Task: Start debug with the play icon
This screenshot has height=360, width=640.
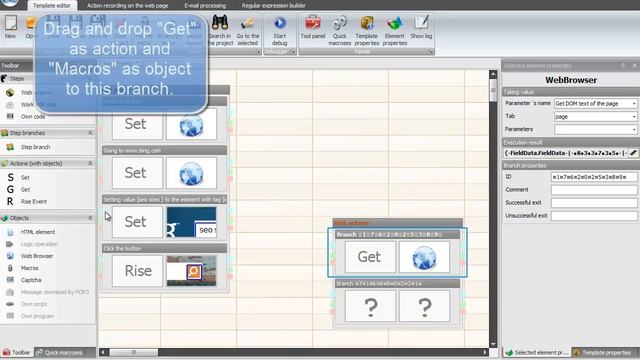Action: click(x=280, y=23)
